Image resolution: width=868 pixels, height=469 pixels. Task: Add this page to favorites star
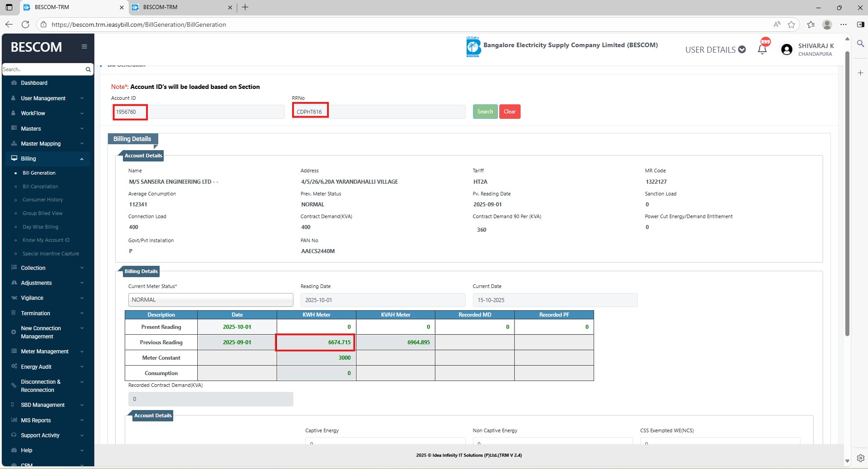(x=791, y=24)
